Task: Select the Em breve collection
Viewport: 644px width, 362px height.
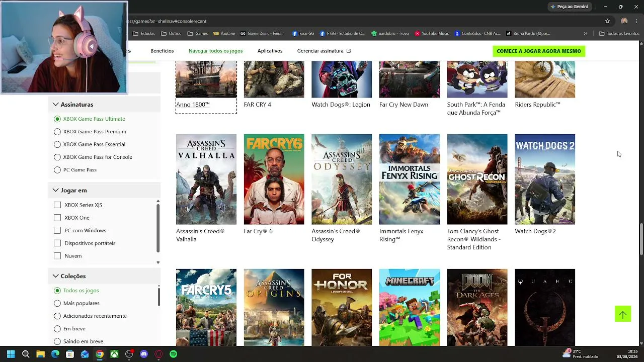Action: click(x=57, y=329)
